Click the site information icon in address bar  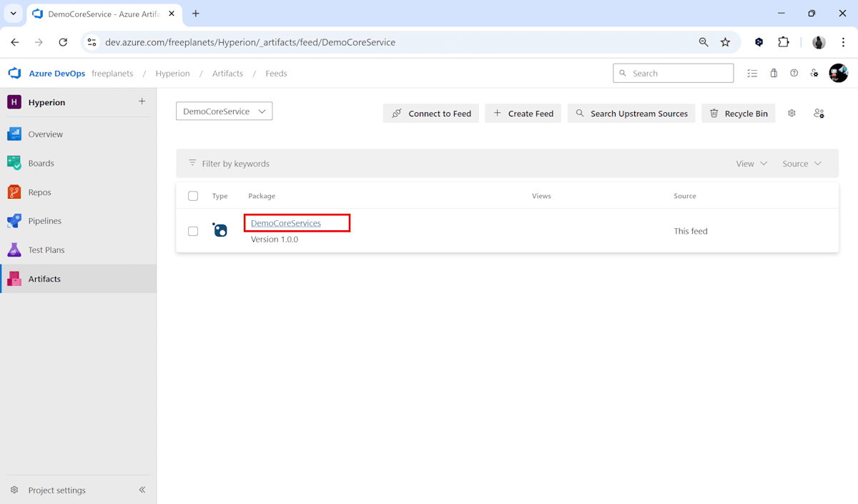[92, 42]
